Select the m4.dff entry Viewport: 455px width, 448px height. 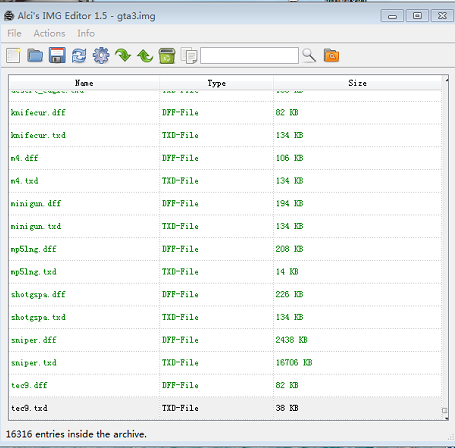[x=225, y=158]
